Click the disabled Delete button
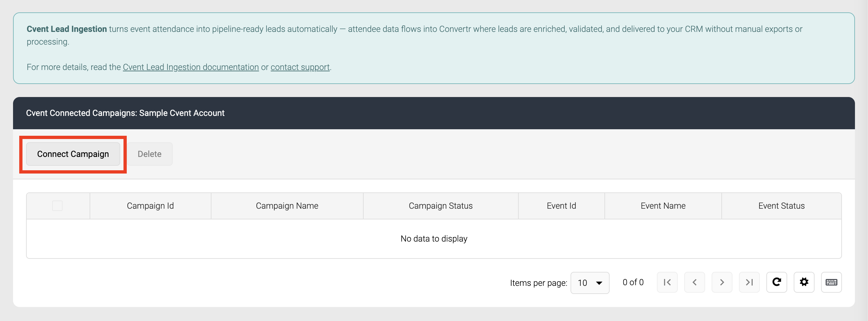 [150, 154]
